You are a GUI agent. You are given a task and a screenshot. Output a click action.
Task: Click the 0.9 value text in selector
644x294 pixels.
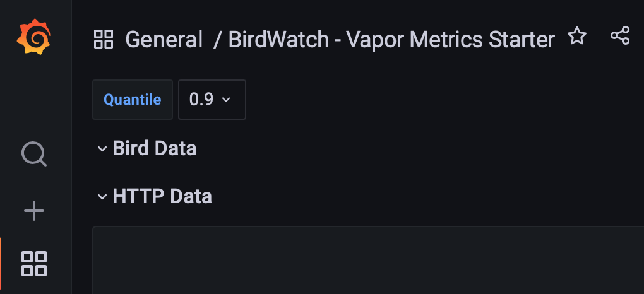tap(201, 100)
